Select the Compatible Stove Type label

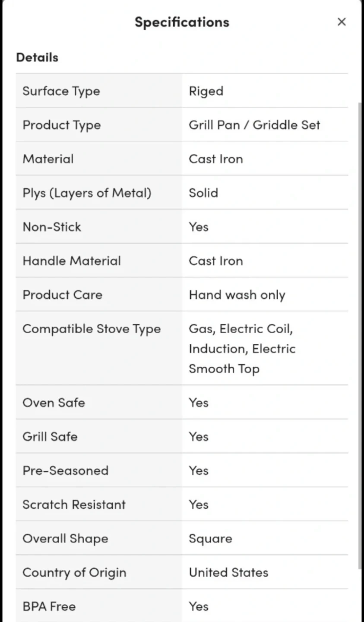click(x=92, y=329)
